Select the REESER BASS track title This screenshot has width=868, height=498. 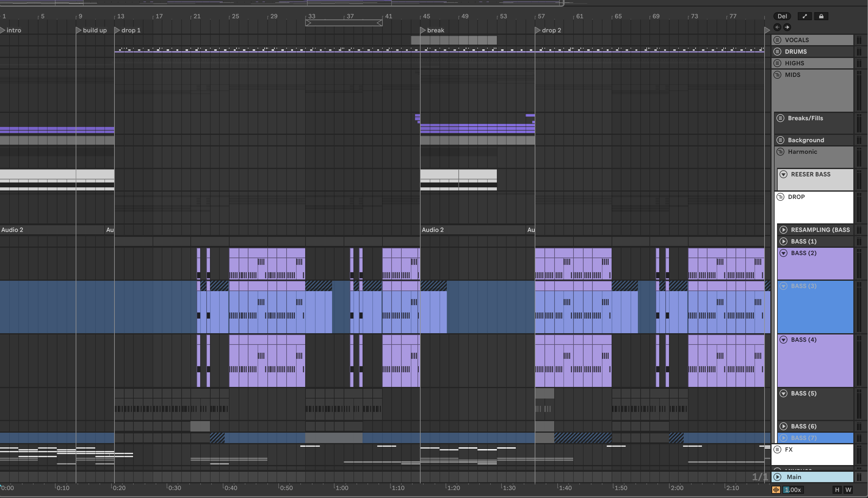coord(811,175)
